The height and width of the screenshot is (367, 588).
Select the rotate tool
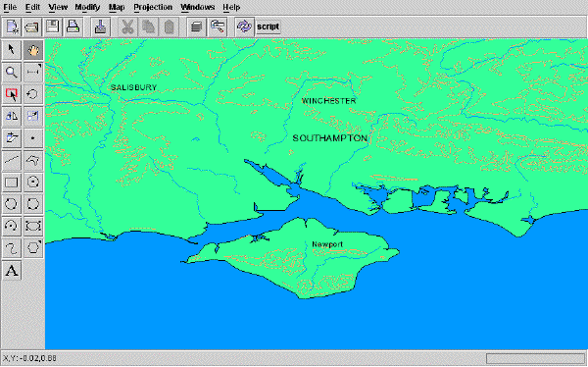coord(33,94)
